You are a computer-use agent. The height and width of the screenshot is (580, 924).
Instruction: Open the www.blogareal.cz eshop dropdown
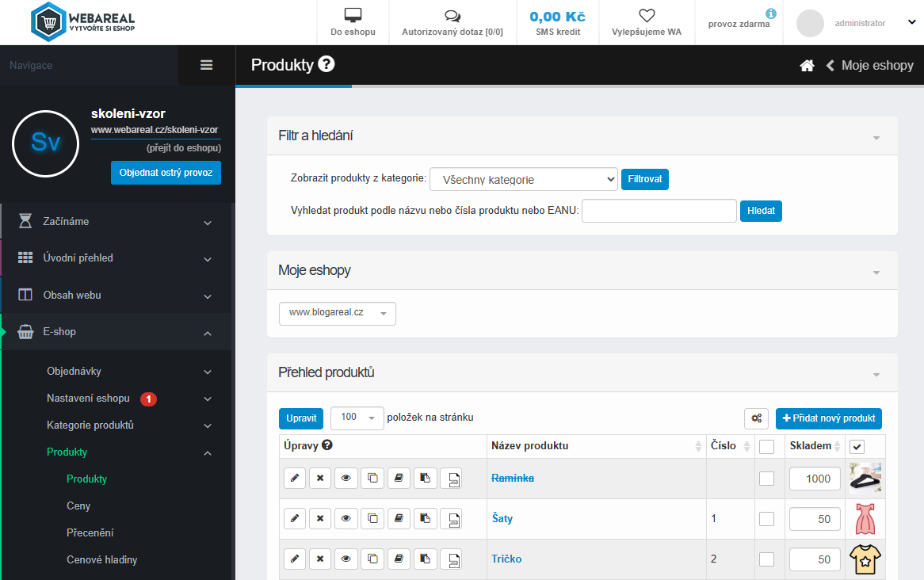[x=337, y=313]
